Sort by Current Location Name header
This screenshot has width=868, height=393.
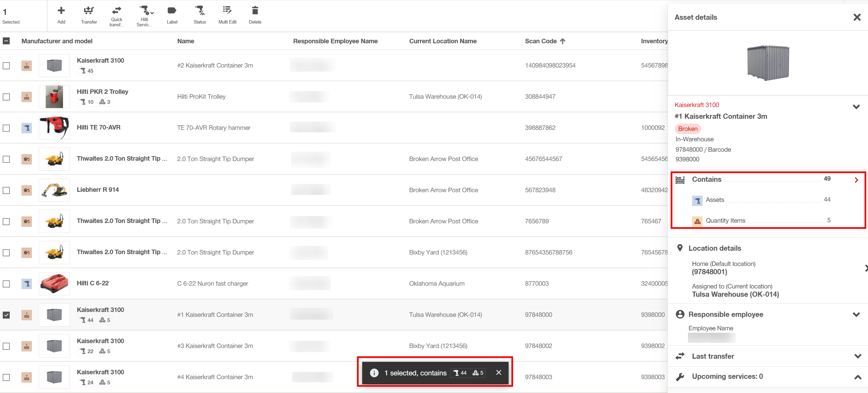pyautogui.click(x=443, y=41)
